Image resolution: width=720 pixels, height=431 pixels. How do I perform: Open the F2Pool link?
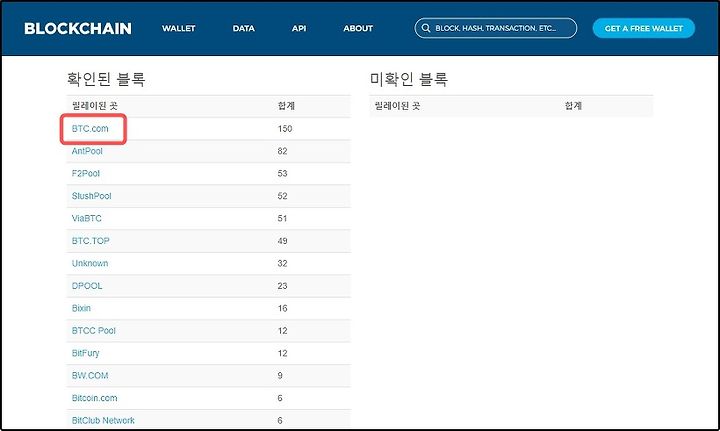[x=86, y=174]
